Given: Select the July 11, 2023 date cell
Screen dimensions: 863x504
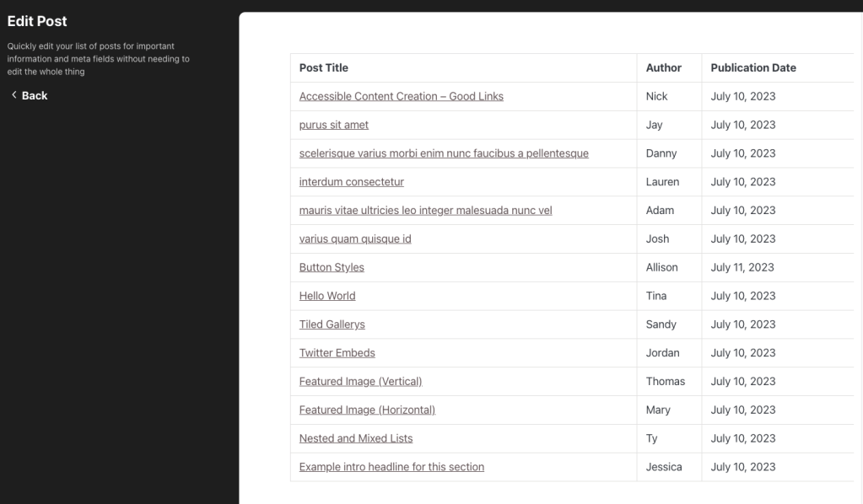Looking at the screenshot, I should (742, 268).
